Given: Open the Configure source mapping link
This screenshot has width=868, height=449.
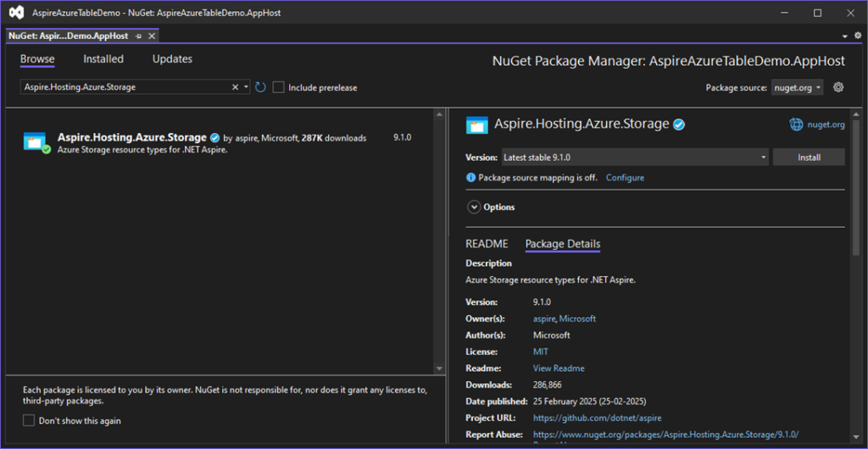Looking at the screenshot, I should pyautogui.click(x=625, y=178).
